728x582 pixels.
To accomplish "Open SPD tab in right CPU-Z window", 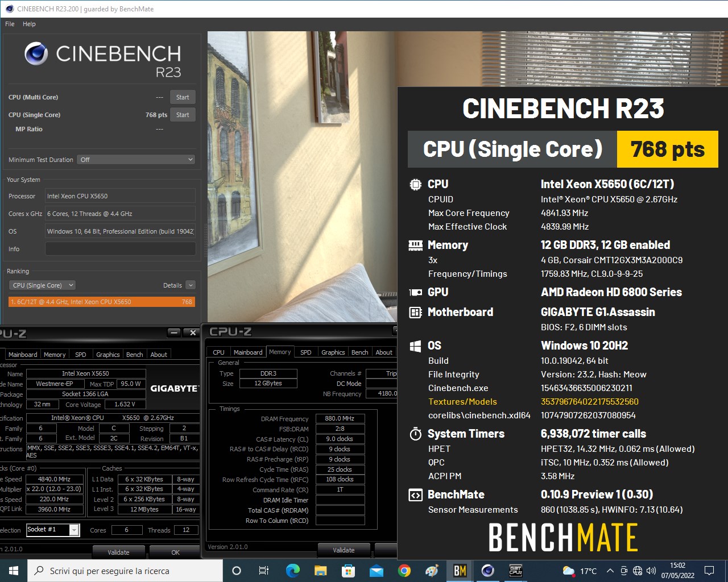I will point(306,352).
